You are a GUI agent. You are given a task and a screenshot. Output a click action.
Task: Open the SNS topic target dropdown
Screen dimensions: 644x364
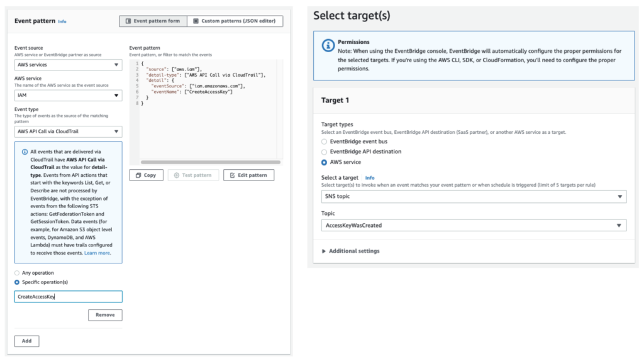pos(474,197)
